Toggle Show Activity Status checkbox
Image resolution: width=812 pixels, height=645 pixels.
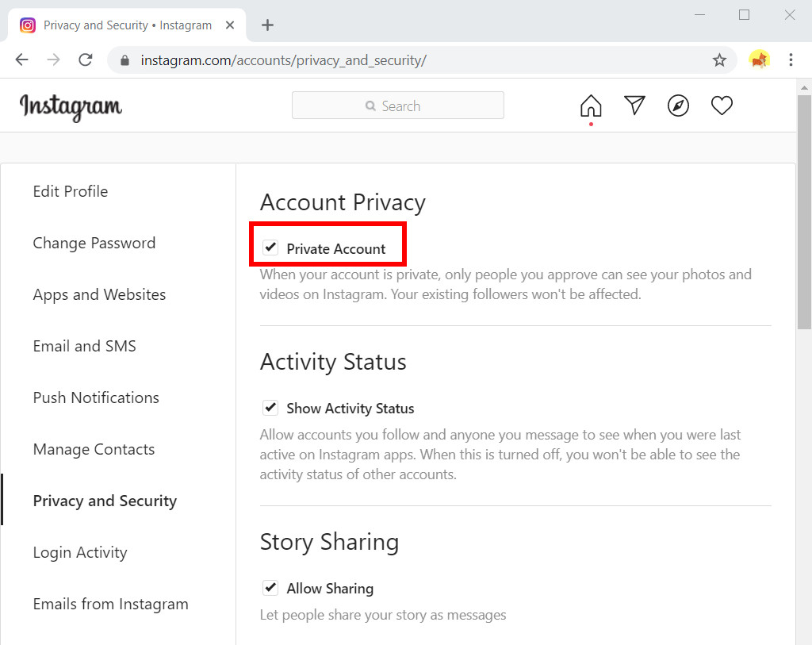pos(270,408)
